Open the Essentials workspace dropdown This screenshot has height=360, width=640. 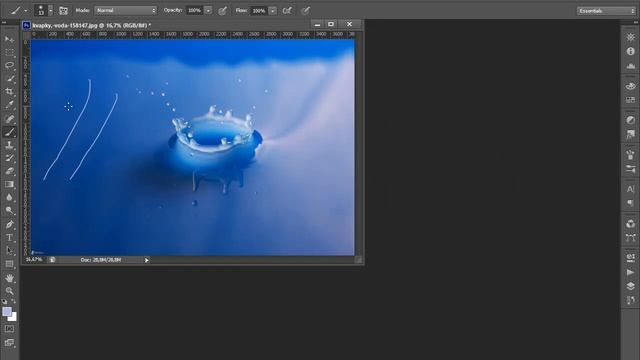pos(606,11)
